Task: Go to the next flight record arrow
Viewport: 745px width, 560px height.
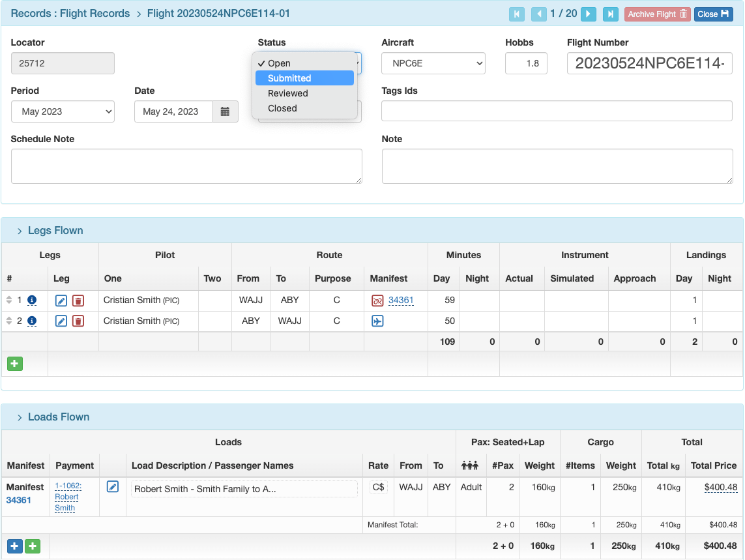Action: [x=589, y=14]
